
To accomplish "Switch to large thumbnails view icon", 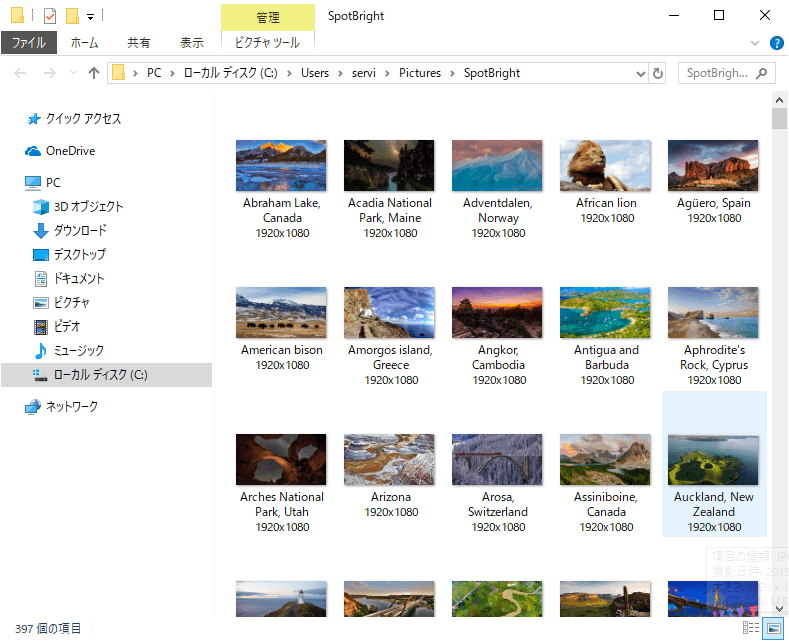I will click(x=774, y=628).
